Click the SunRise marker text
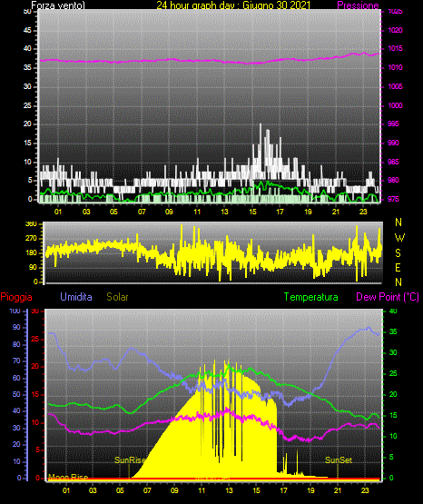 click(130, 460)
